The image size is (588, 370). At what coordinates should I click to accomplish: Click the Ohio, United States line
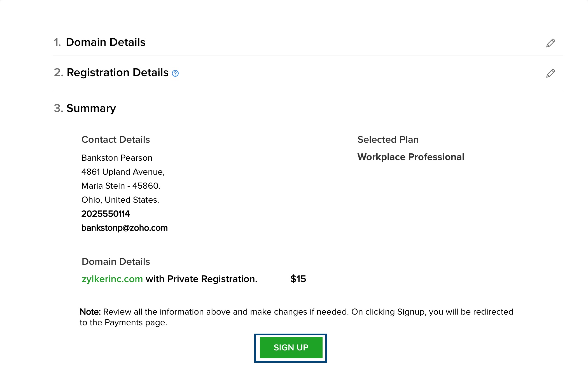[120, 200]
